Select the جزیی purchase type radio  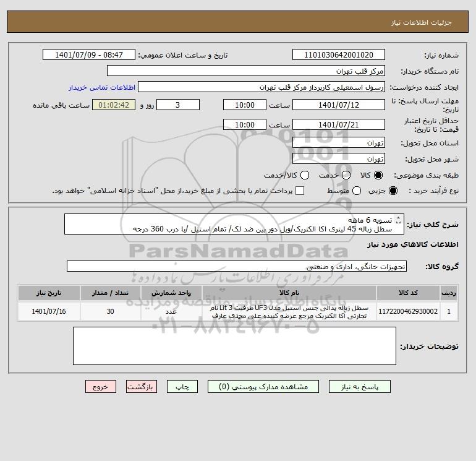tap(393, 191)
